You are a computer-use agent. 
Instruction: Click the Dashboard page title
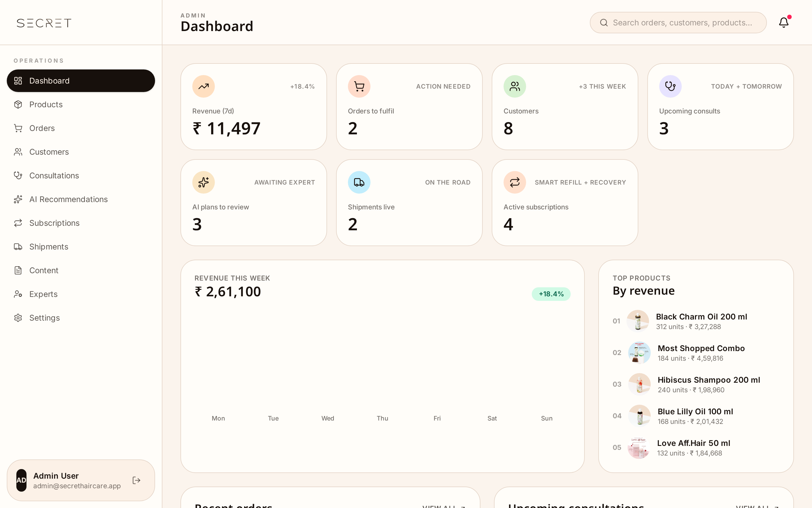[217, 26]
